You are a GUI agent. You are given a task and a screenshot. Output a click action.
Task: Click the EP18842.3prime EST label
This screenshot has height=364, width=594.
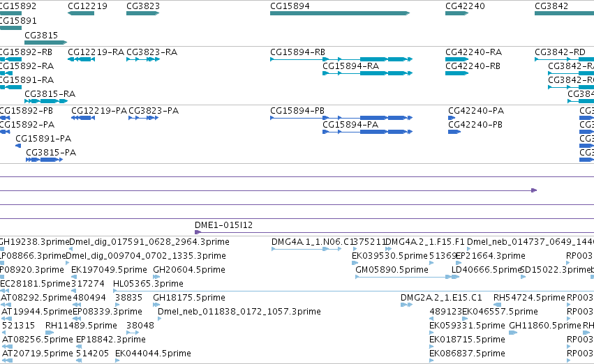pos(110,340)
